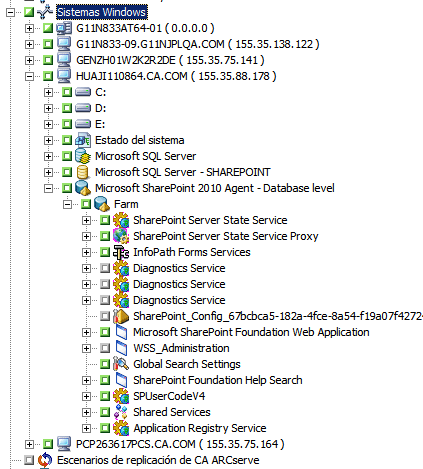Toggle the C: drive selection box
The width and height of the screenshot is (423, 469).
67,92
